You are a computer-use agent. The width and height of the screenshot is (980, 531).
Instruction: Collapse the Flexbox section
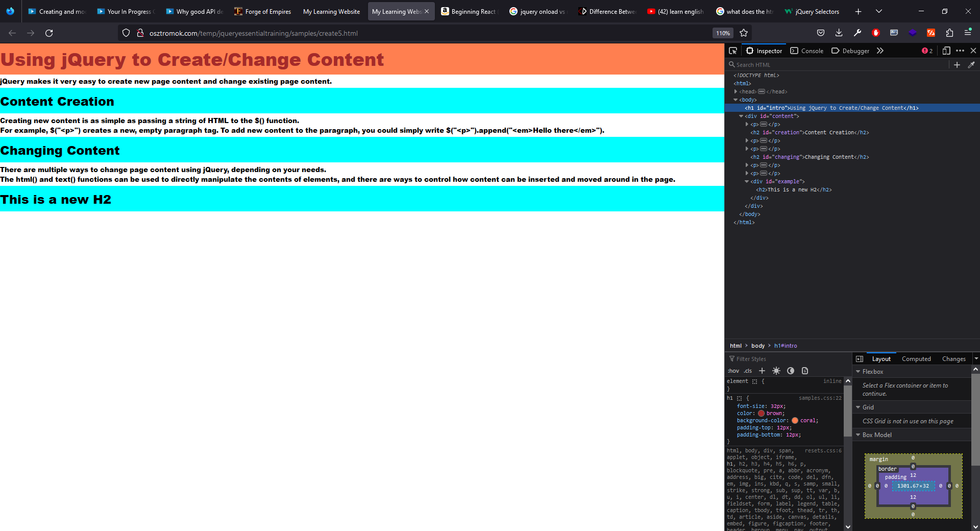[859, 372]
